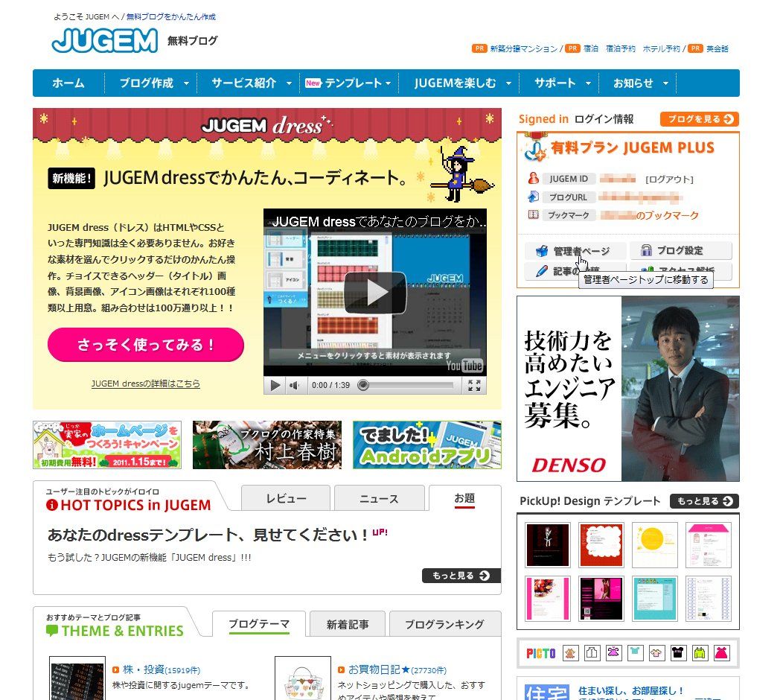Enter fullscreen mode on the video player

(474, 385)
